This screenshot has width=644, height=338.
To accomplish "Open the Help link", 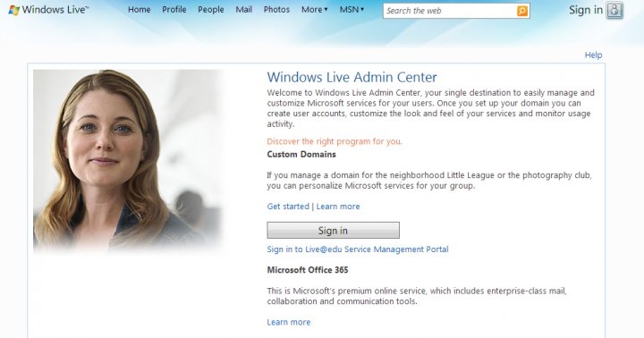I will point(594,55).
